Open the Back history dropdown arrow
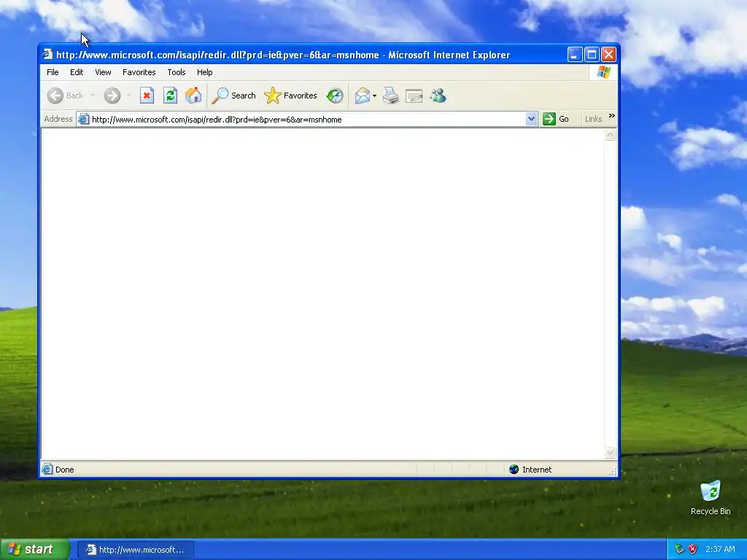Viewport: 747px width, 560px height. pyautogui.click(x=93, y=96)
